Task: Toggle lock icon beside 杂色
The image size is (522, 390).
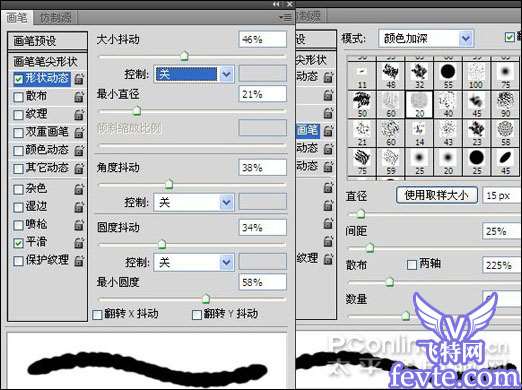Action: tap(79, 189)
